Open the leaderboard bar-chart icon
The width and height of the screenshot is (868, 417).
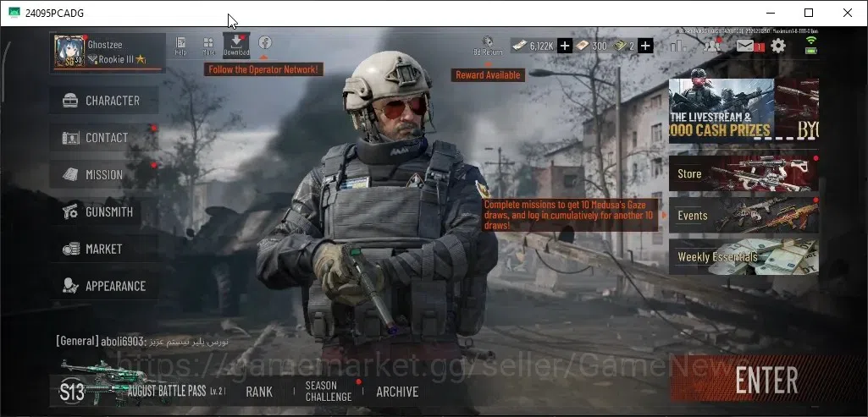click(678, 46)
